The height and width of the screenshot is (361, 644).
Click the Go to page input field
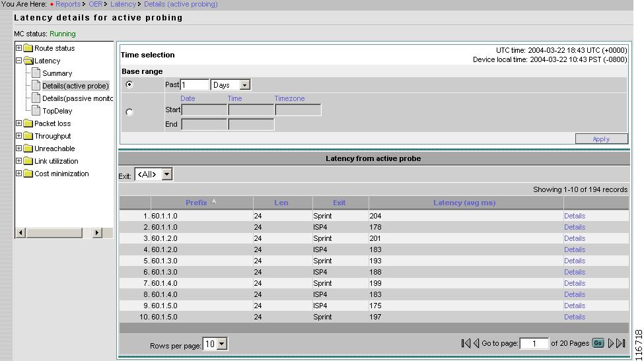534,343
